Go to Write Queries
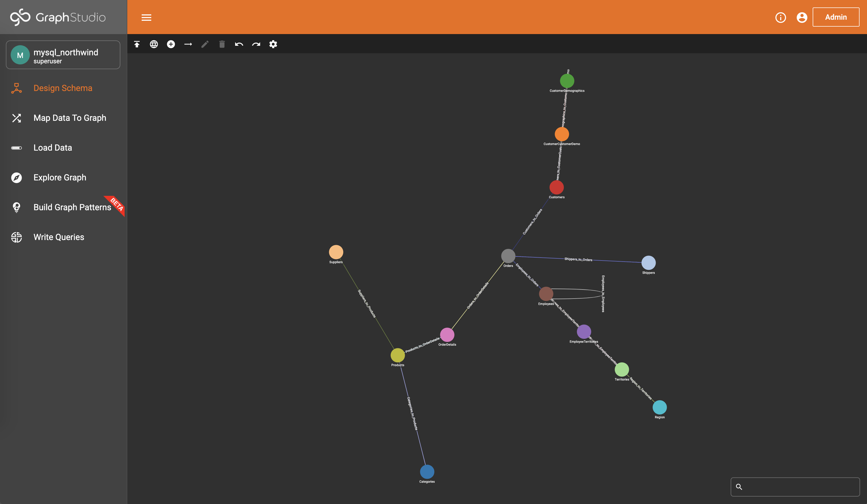 pos(59,237)
